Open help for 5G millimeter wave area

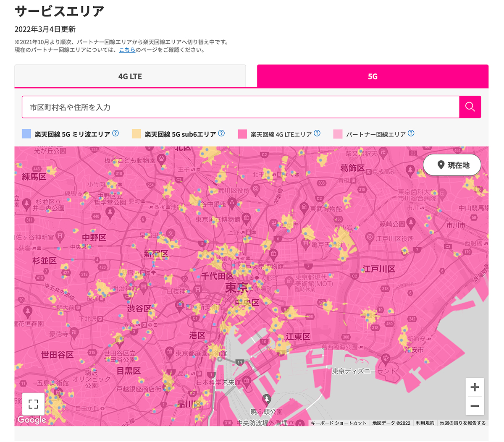115,133
